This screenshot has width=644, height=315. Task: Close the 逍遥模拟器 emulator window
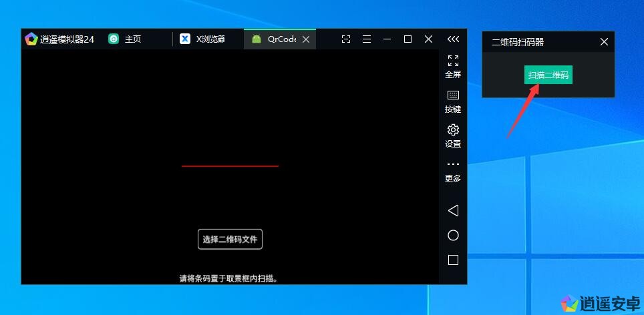click(428, 39)
